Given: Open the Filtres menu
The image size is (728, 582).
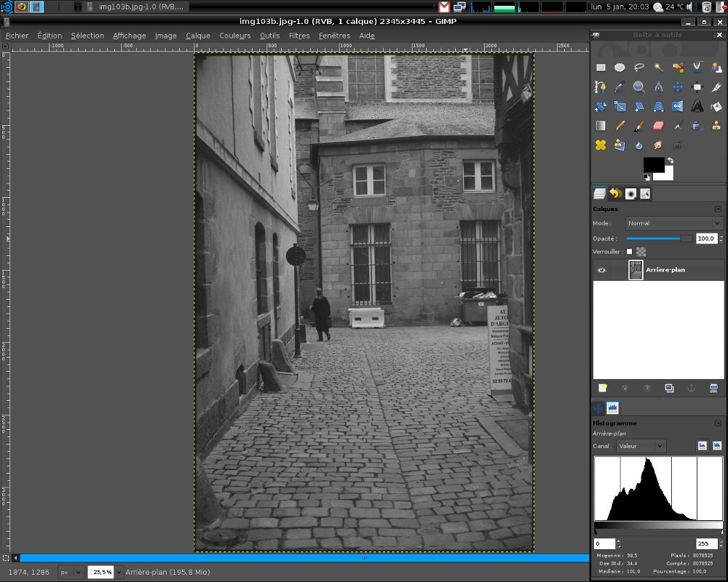Looking at the screenshot, I should (x=299, y=36).
